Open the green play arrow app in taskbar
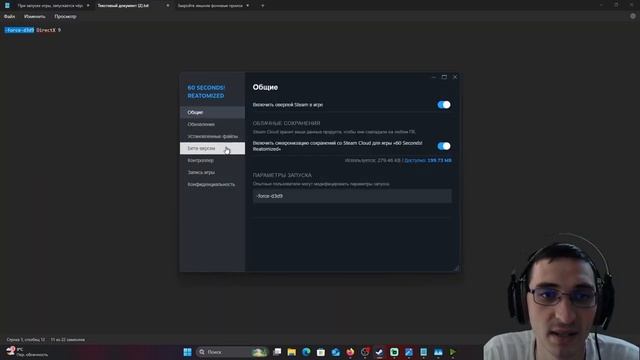Screen dimensions: 640x360 (453, 352)
